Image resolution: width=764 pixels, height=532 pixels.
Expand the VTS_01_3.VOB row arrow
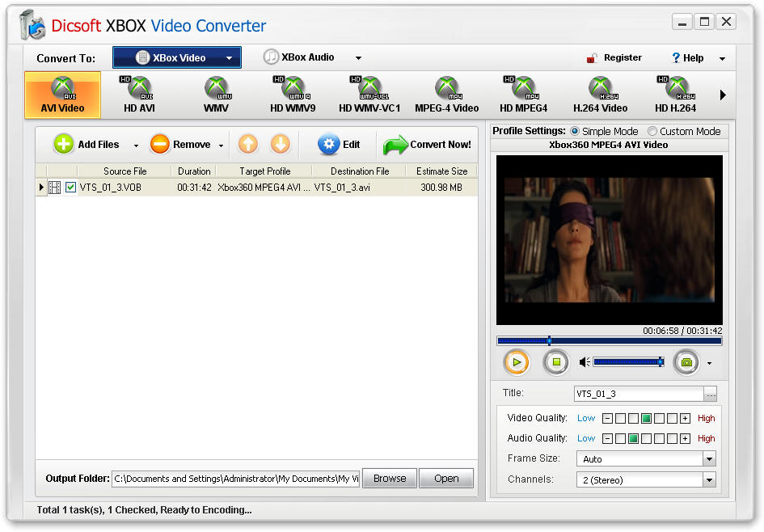pyautogui.click(x=41, y=187)
